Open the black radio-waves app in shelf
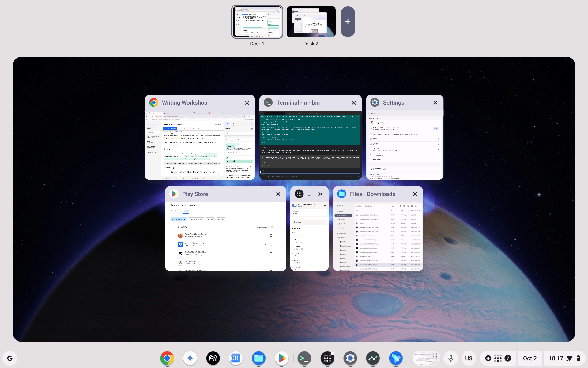The width and height of the screenshot is (588, 368). click(213, 358)
